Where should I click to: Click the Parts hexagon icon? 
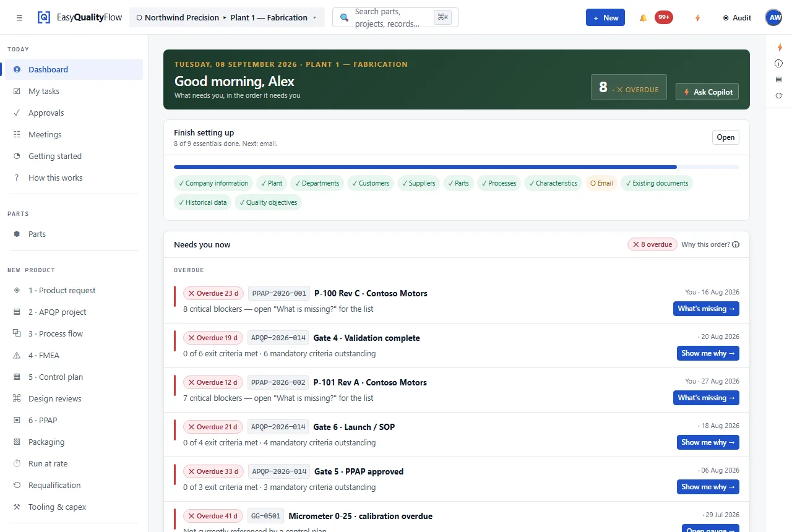(17, 234)
